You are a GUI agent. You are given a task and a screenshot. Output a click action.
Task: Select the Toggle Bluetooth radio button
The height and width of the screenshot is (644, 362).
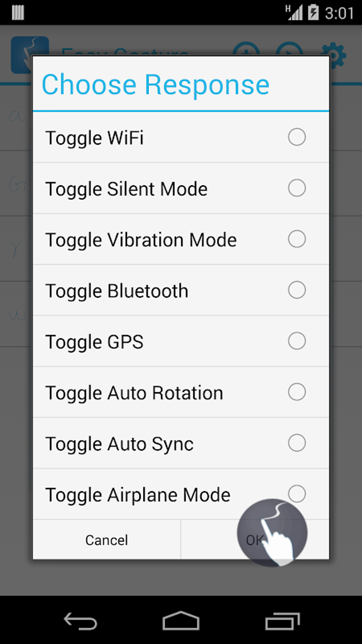[297, 290]
